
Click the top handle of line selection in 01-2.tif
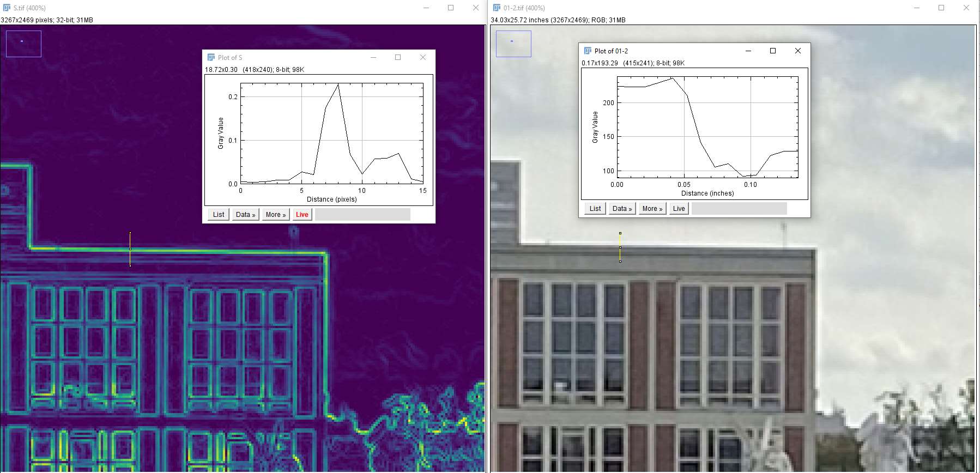click(x=620, y=233)
